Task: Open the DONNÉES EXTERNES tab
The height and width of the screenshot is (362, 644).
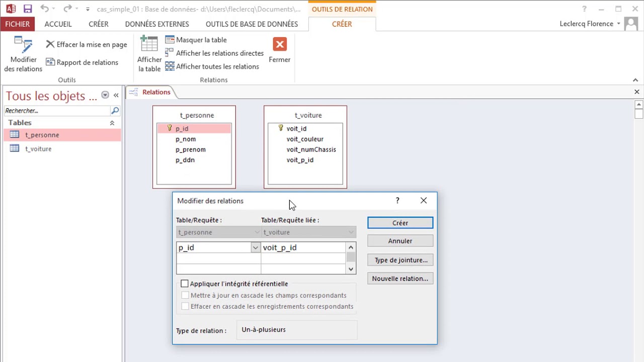Action: 157,24
